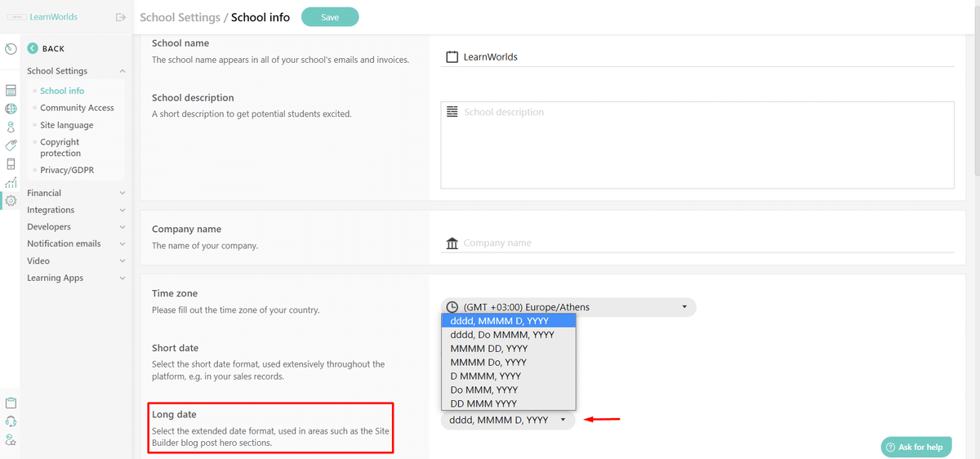Select 'MMMM Do, YYYY' date format
Image resolution: width=980 pixels, height=459 pixels.
click(x=509, y=363)
